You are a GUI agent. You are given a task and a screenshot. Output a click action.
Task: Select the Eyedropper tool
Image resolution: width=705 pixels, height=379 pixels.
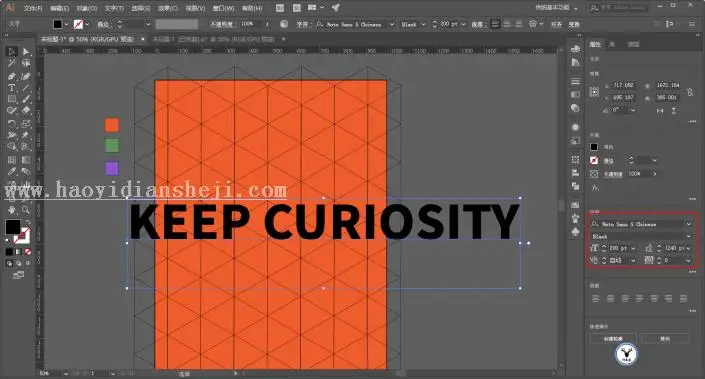tap(12, 171)
